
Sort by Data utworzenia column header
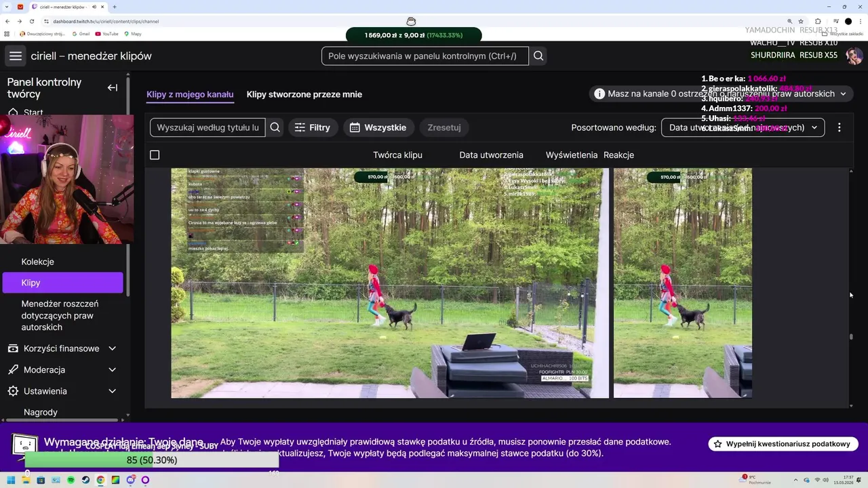(x=491, y=155)
